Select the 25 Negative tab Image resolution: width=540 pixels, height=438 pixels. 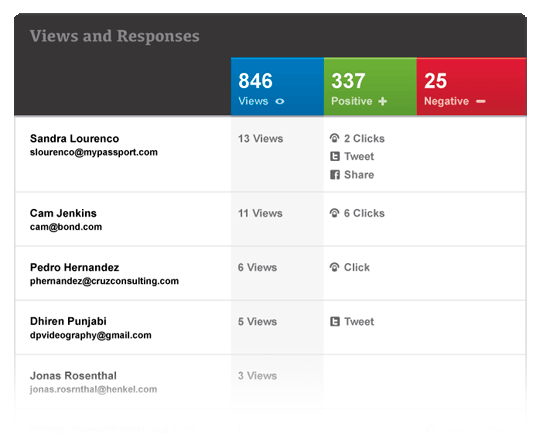coord(471,86)
